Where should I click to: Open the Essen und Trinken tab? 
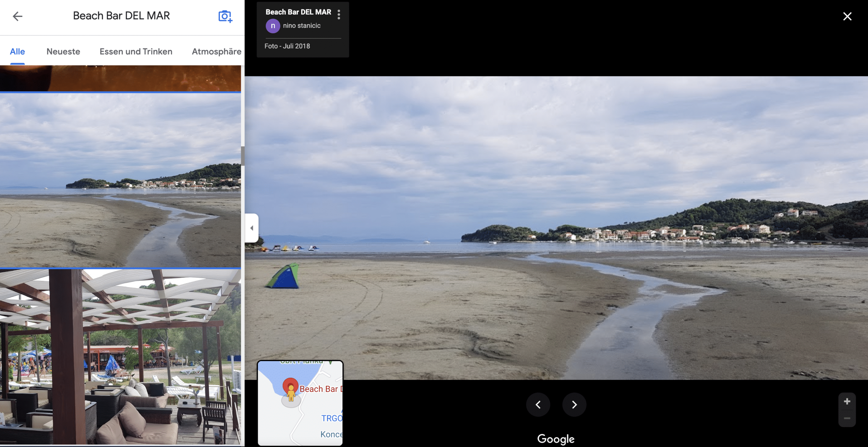[x=136, y=52]
